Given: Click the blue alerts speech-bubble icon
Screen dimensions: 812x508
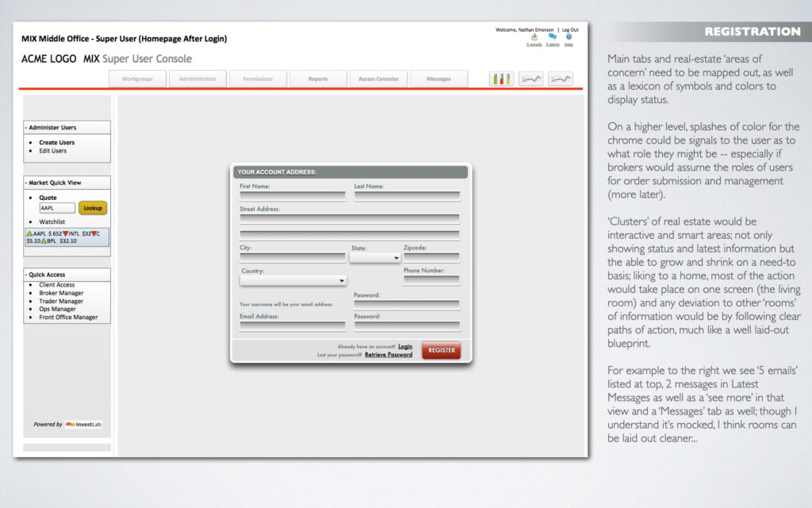Looking at the screenshot, I should pyautogui.click(x=552, y=37).
